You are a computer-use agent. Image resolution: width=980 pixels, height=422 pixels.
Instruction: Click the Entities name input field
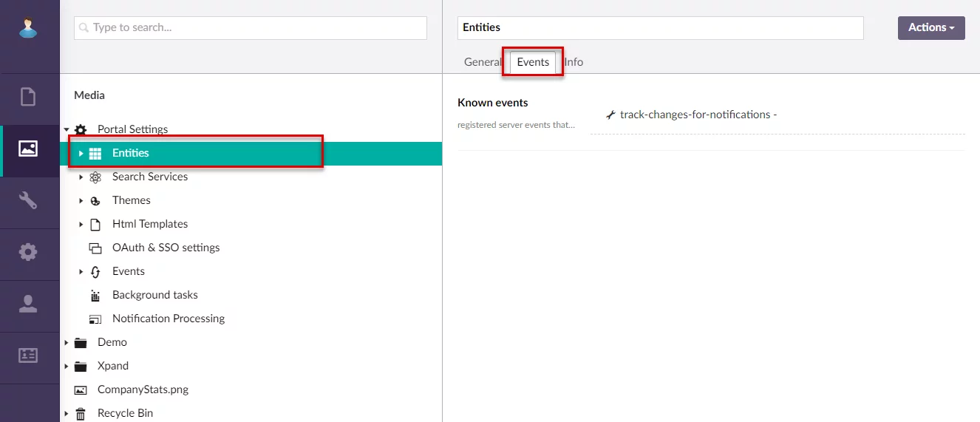pos(659,27)
